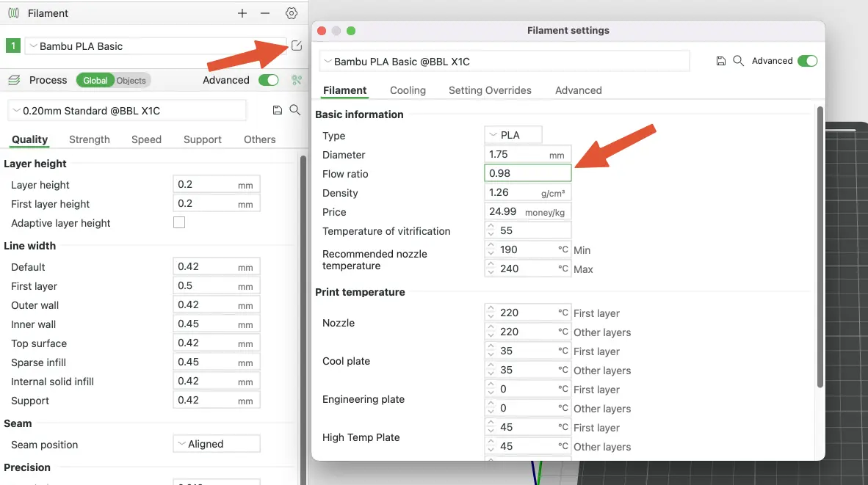Adjust Nozzle Other layers temperature stepper

click(x=491, y=332)
